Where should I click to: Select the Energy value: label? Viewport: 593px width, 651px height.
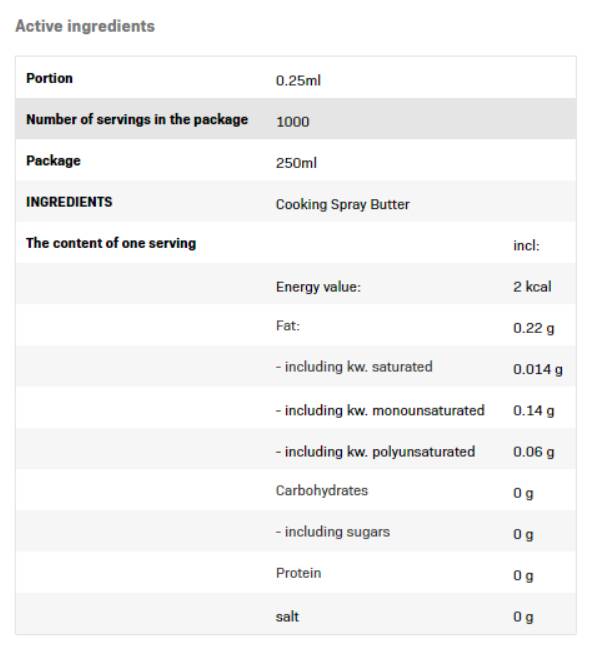click(x=318, y=287)
